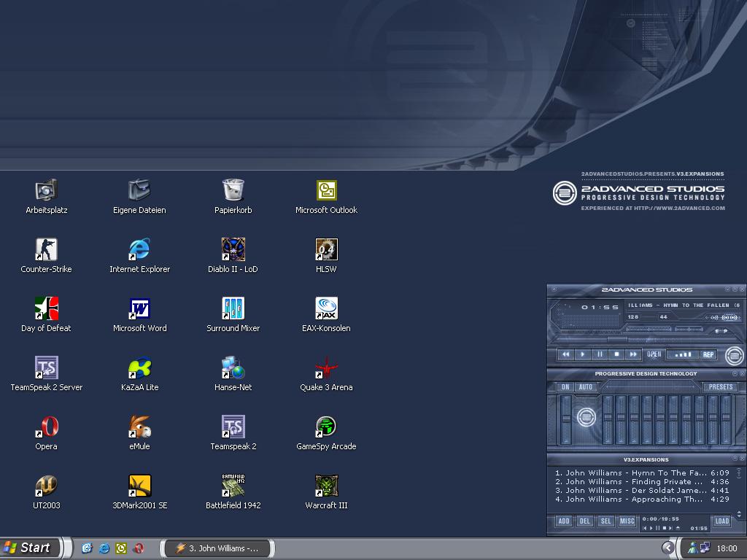Viewport: 747px width, 560px height.
Task: Select the Papierkorb recycle bin
Action: coord(233,196)
